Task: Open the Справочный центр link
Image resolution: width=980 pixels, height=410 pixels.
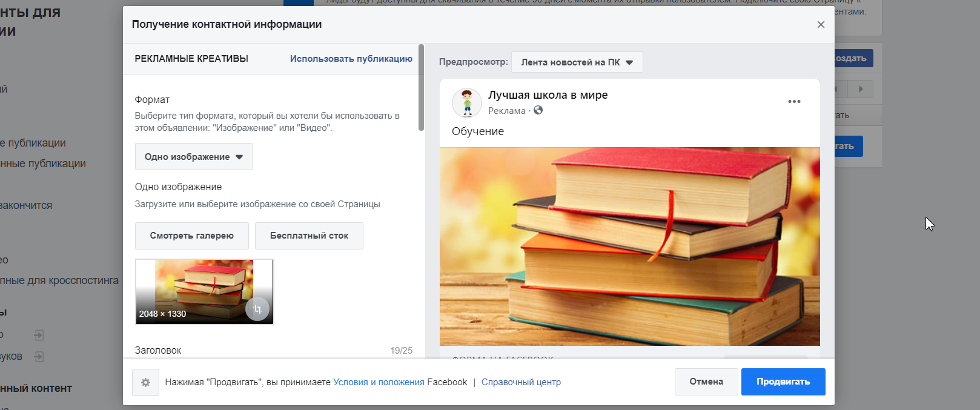Action: 521,382
